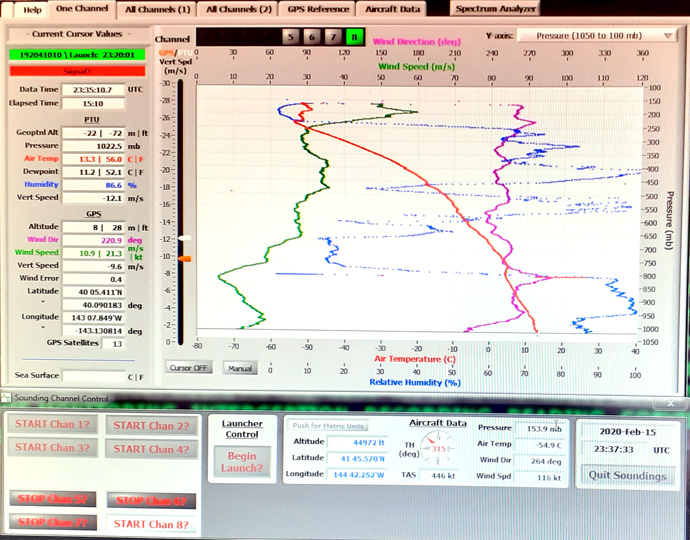This screenshot has width=690, height=540.
Task: Click START Chan 4? button
Action: 151,449
